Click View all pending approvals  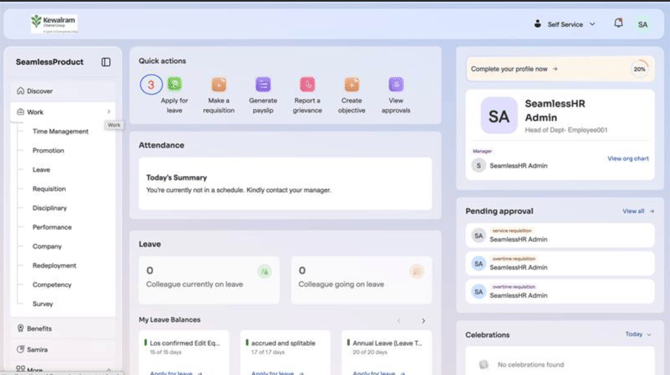(x=638, y=211)
